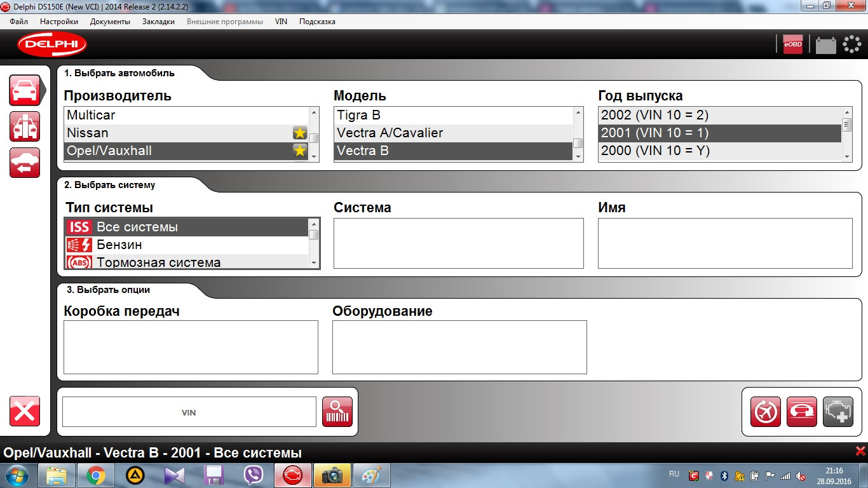This screenshot has height=488, width=868.
Task: Click the RU language indicator in tray
Action: (674, 474)
